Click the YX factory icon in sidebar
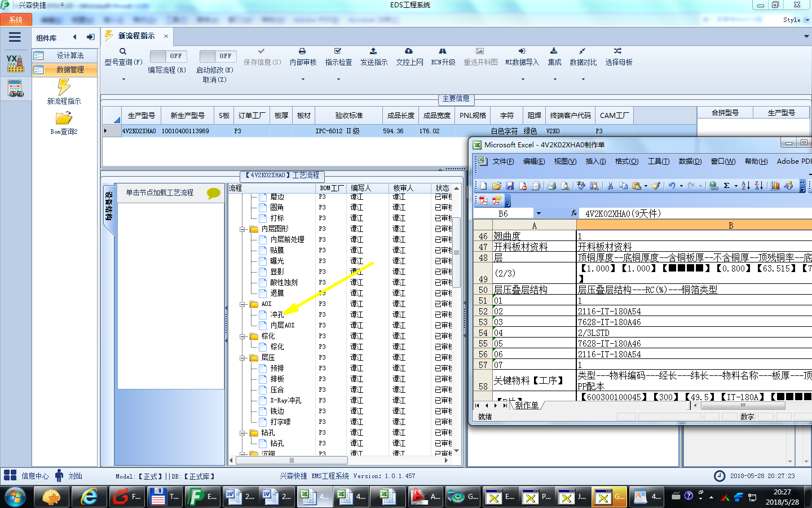 coord(15,63)
